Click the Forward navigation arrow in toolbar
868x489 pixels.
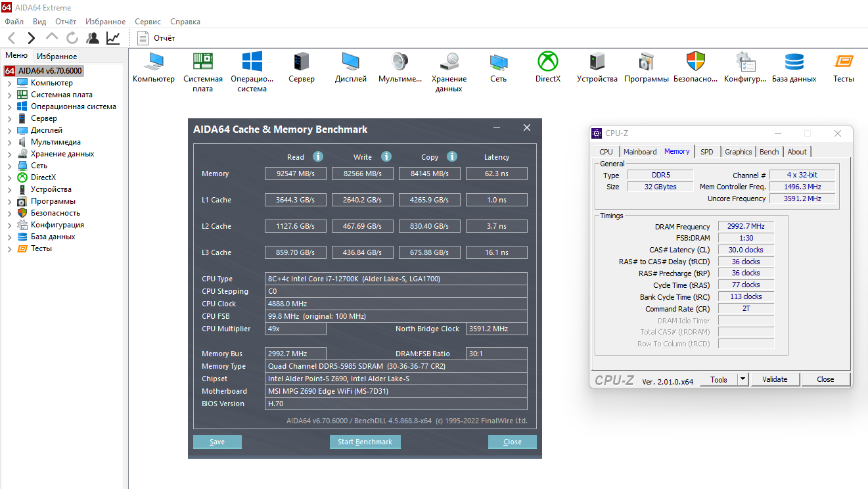[x=31, y=38]
